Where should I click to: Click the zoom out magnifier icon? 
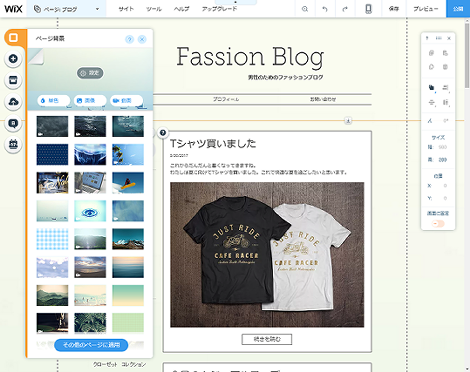pyautogui.click(x=305, y=9)
